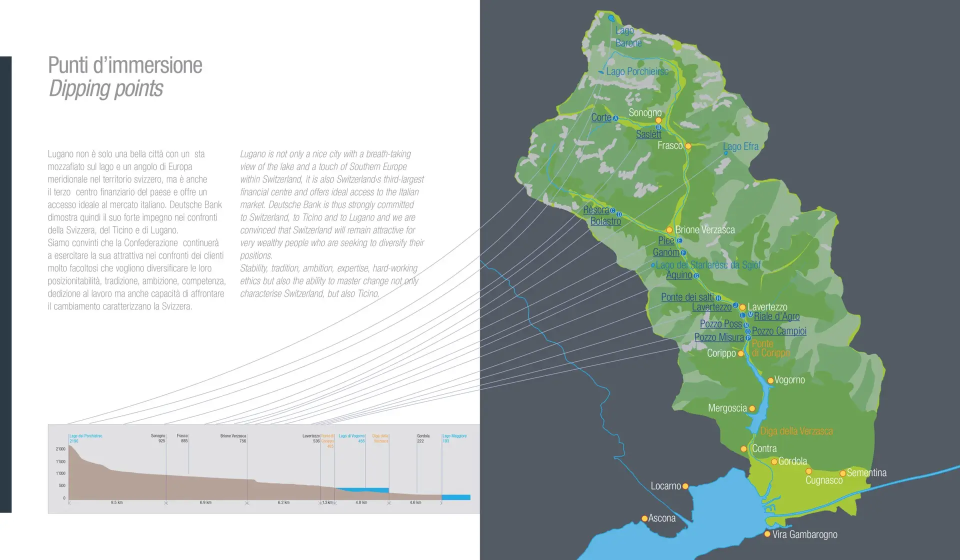Select marker N beside Pozzo Poss
The image size is (960, 560).
(x=746, y=325)
